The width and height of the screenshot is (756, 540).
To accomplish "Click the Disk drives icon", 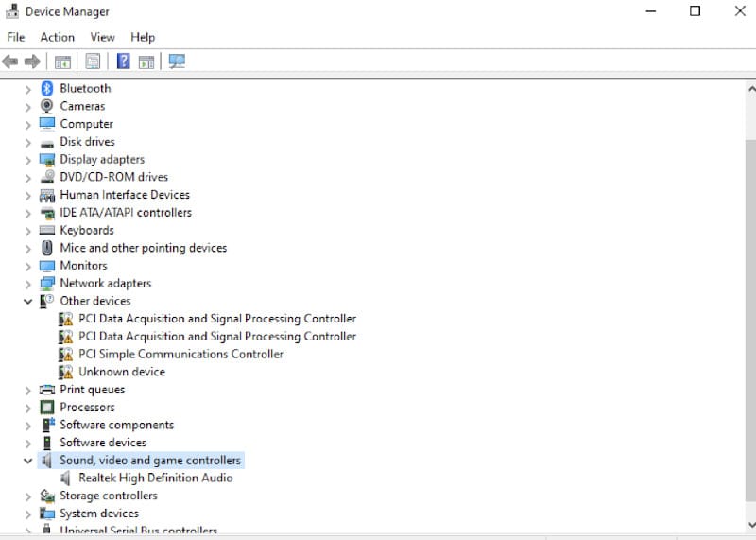I will (47, 144).
